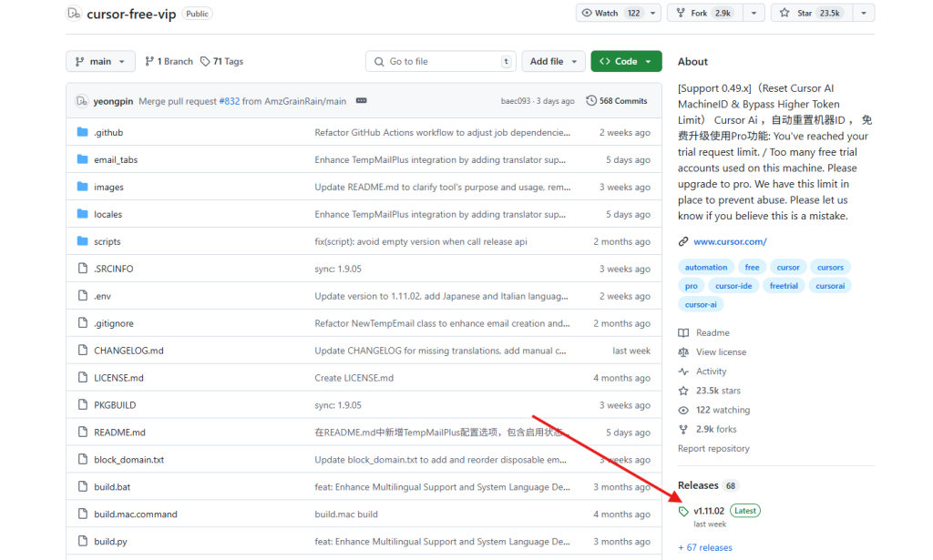Select the automation topic tag
Image resolution: width=933 pixels, height=560 pixels.
pyautogui.click(x=706, y=268)
